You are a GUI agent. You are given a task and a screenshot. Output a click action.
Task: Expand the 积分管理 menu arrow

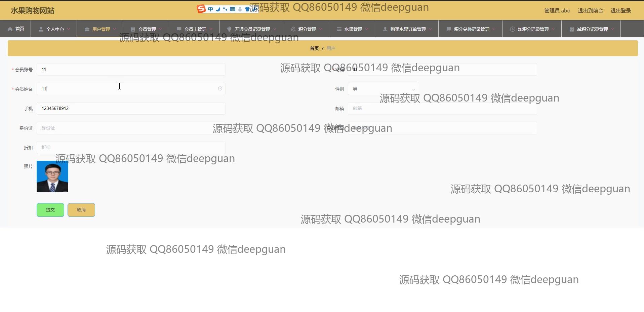click(321, 29)
